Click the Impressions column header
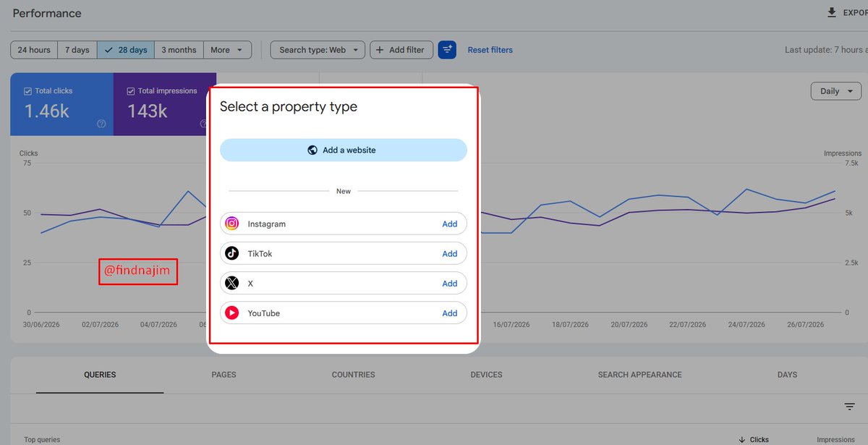The width and height of the screenshot is (868, 445). 835,439
